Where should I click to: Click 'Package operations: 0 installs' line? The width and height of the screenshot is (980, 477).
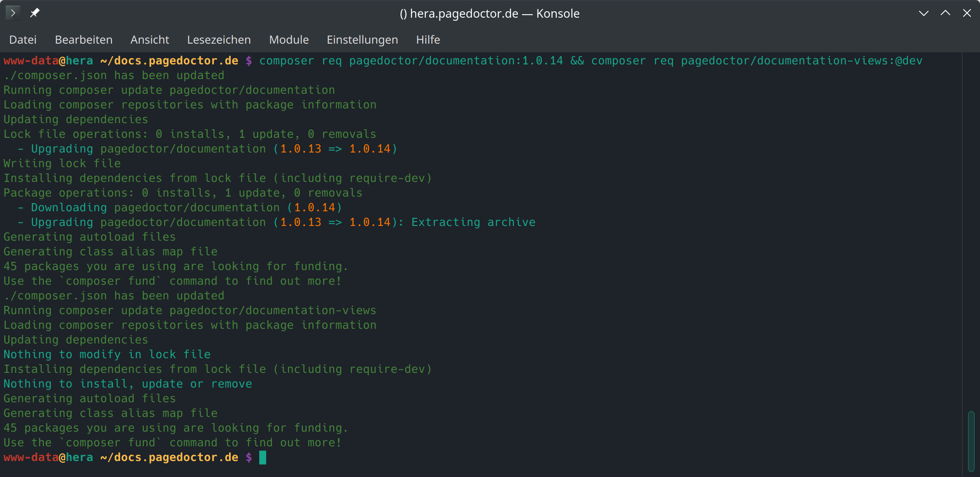pyautogui.click(x=183, y=193)
